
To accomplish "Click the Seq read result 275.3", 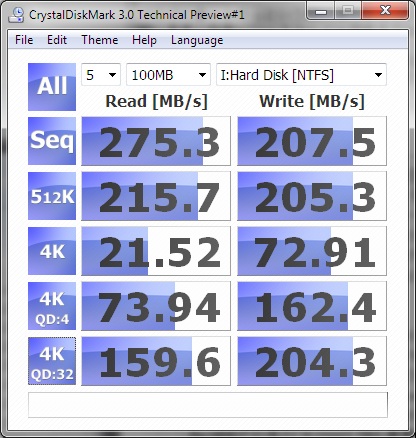I will pyautogui.click(x=156, y=141).
